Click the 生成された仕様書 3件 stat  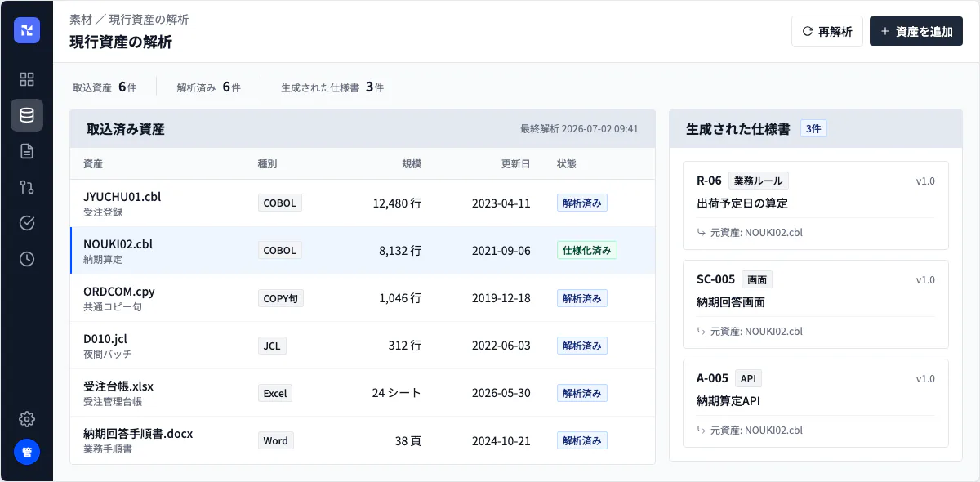pos(332,87)
